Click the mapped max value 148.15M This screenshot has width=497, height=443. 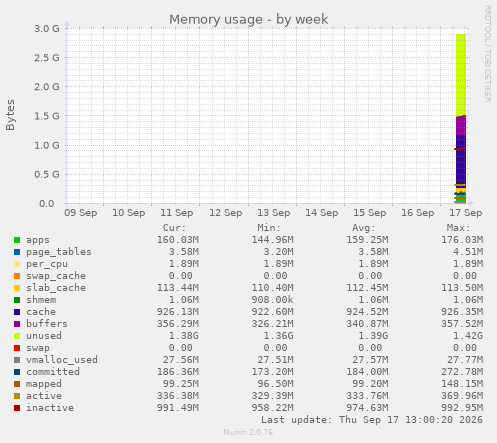click(x=462, y=384)
